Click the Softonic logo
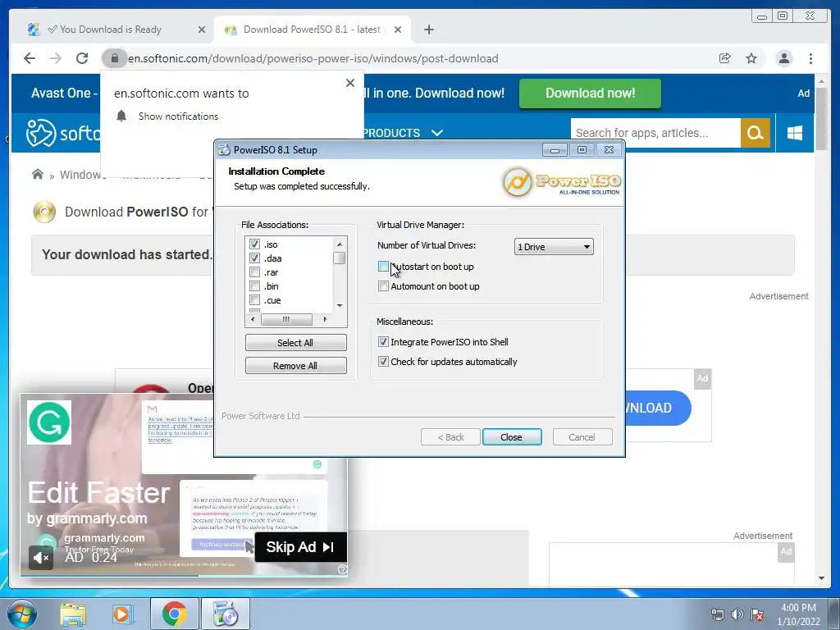The width and height of the screenshot is (840, 630). pyautogui.click(x=63, y=132)
